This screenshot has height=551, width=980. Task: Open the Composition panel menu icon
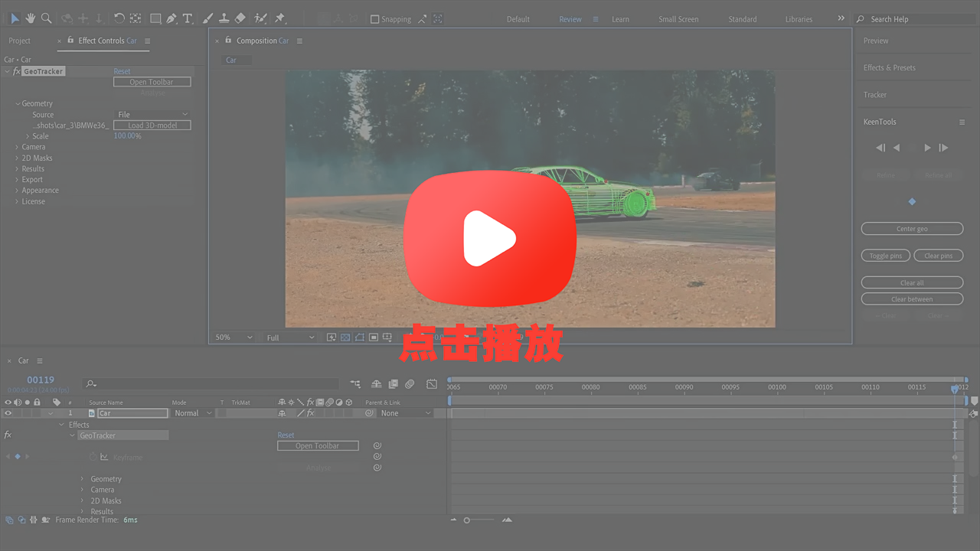[x=299, y=41]
